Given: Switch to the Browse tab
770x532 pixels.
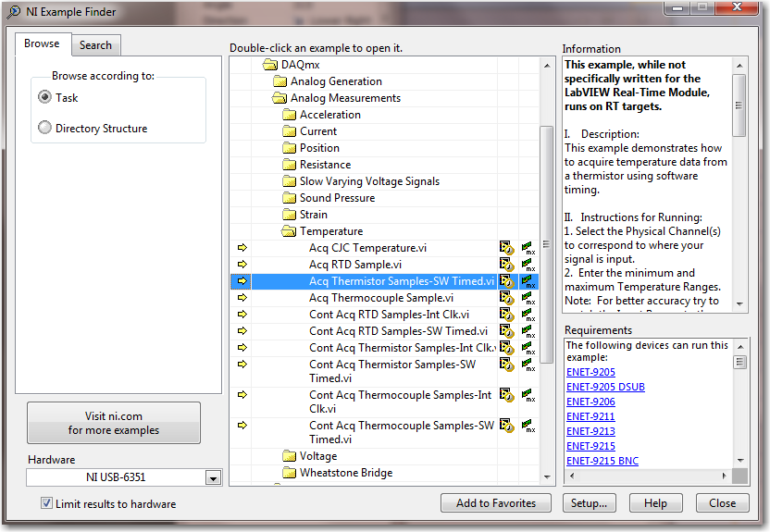Looking at the screenshot, I should click(x=43, y=43).
